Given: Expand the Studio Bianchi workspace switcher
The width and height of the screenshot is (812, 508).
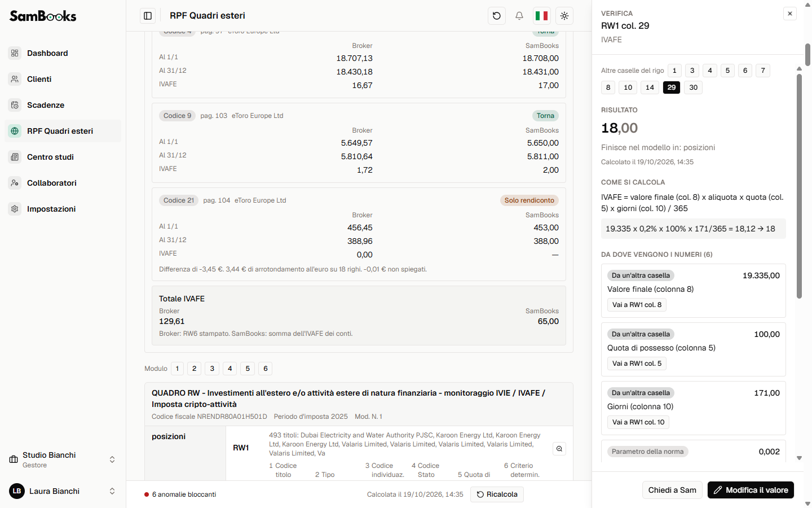Looking at the screenshot, I should click(x=63, y=459).
